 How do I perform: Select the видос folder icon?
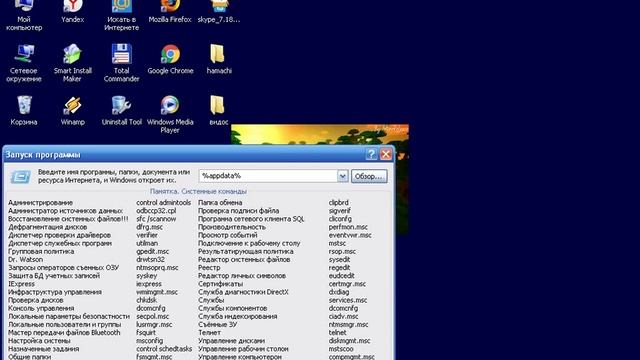219,111
